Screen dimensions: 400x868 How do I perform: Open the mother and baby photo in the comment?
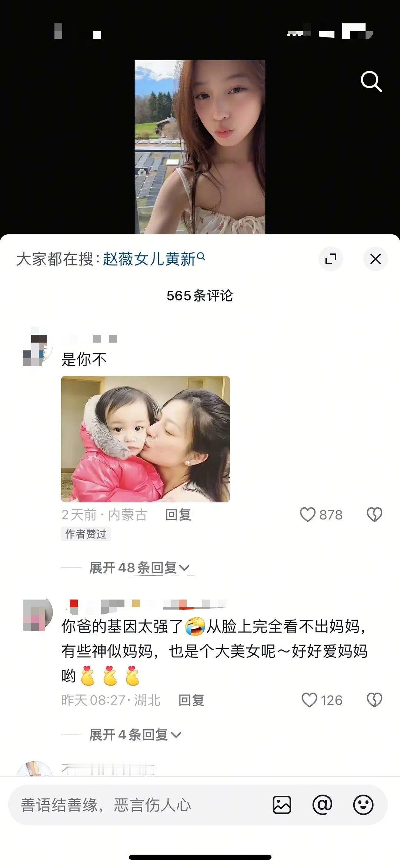tap(146, 439)
